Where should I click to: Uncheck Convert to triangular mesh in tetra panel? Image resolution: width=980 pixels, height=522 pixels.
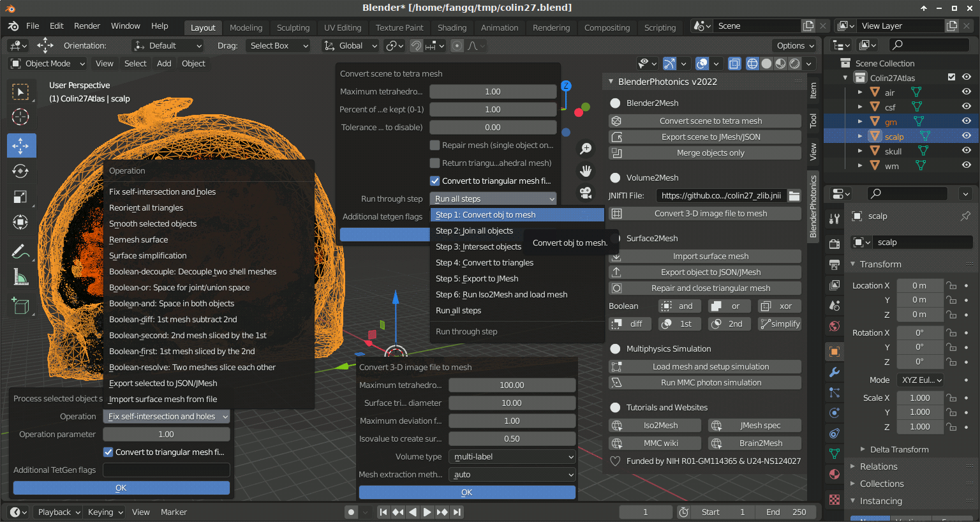click(434, 181)
